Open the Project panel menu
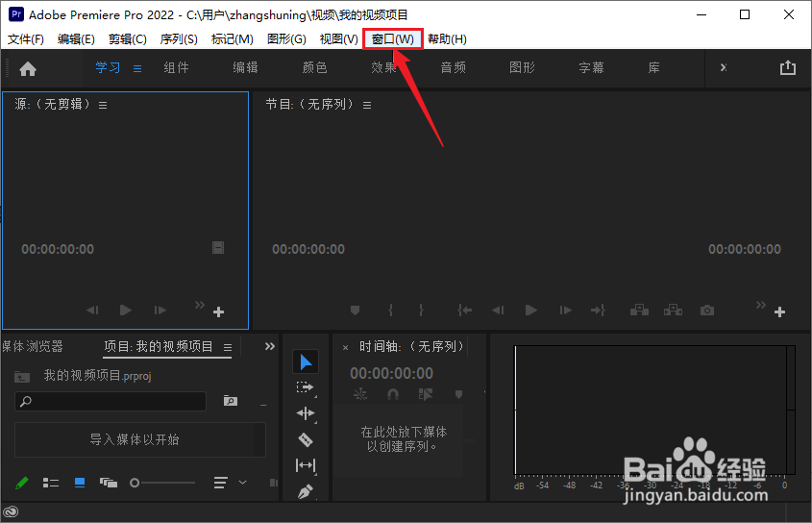 (x=228, y=347)
